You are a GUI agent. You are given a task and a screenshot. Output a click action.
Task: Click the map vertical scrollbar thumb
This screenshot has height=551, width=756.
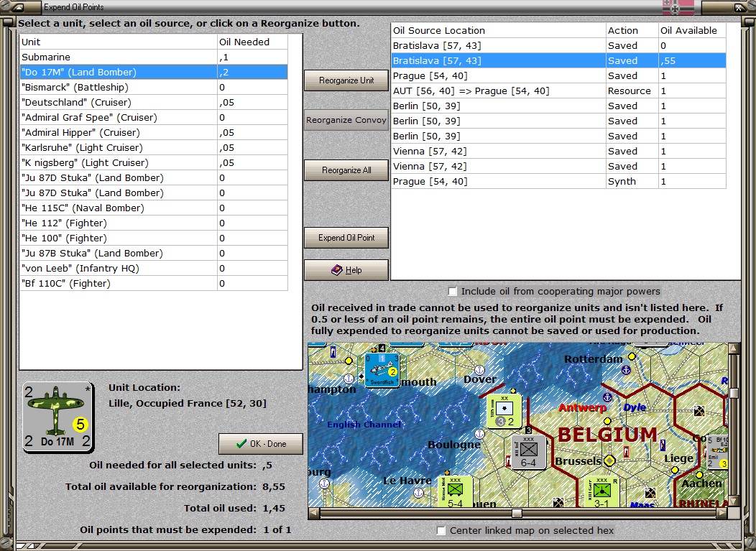tap(734, 393)
